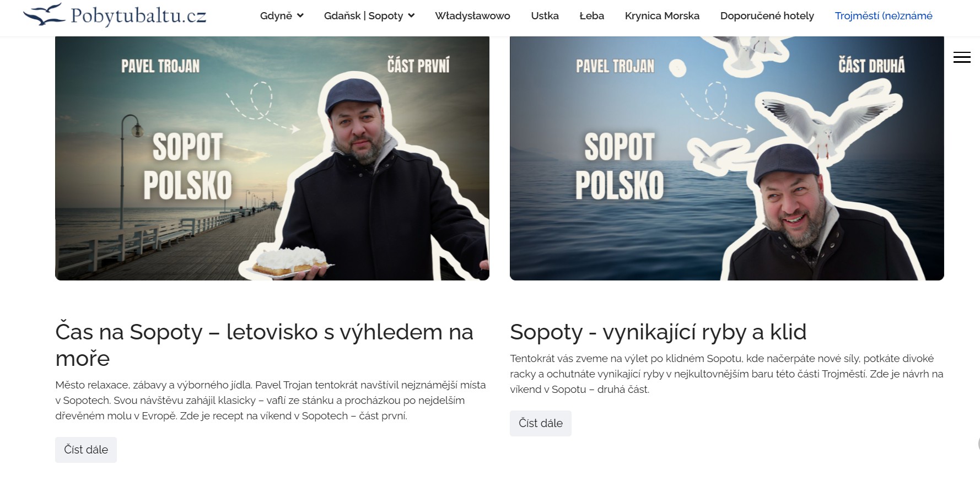Open article title Čas na Sopoty

[264, 345]
